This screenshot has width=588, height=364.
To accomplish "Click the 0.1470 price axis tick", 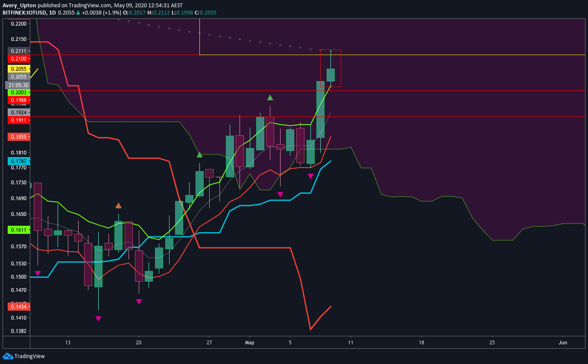I will 19,290.
